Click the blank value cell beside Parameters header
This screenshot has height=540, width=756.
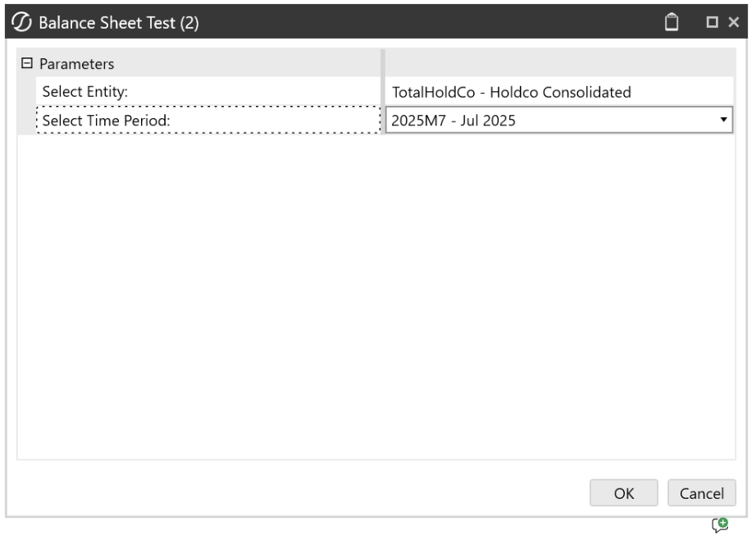(558, 63)
